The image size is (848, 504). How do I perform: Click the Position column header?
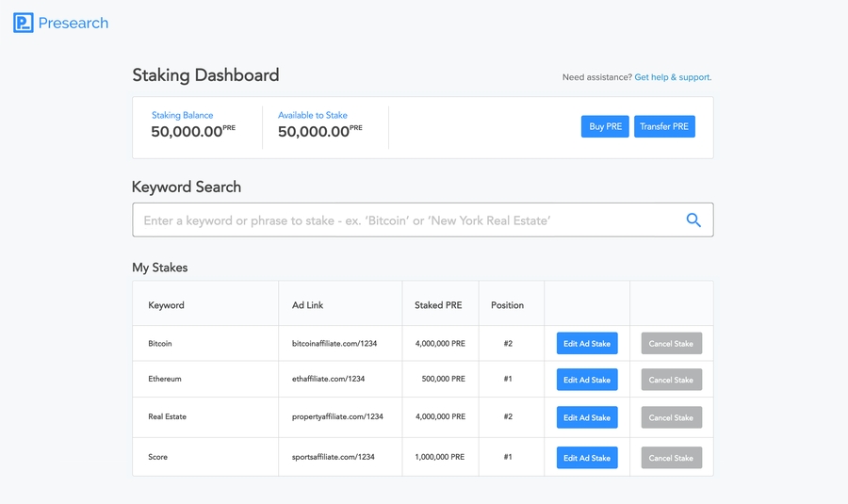[507, 305]
